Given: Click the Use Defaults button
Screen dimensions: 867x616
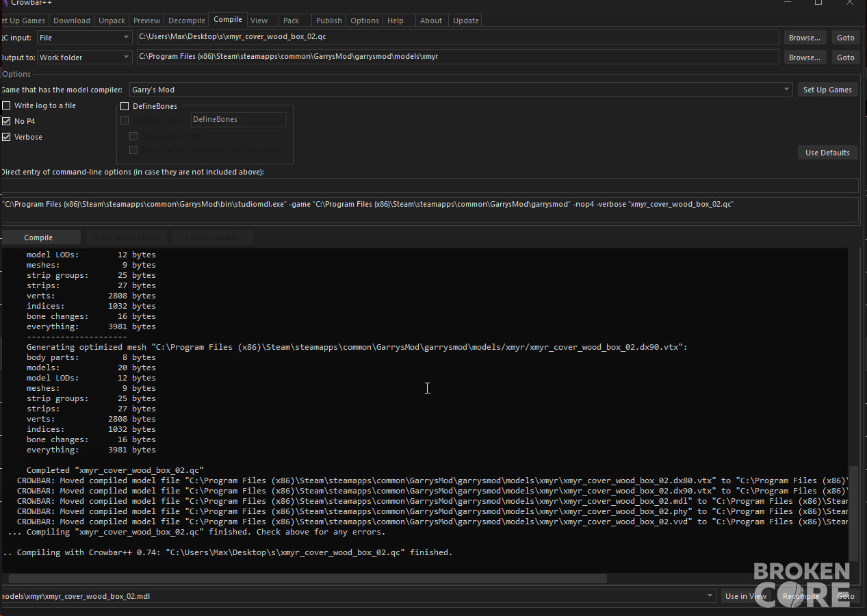Looking at the screenshot, I should point(827,153).
